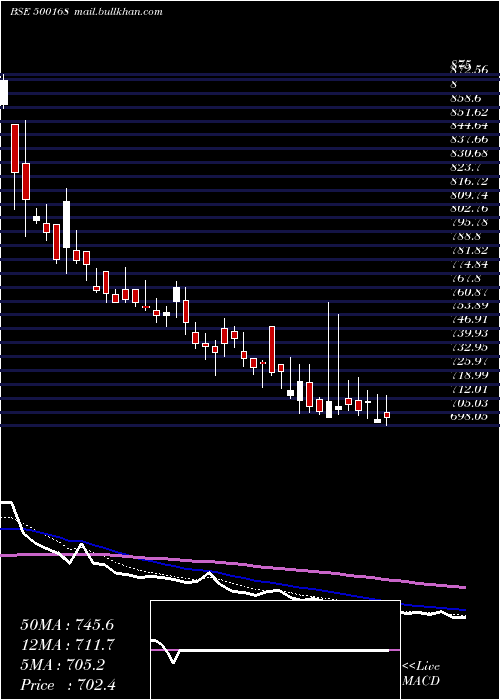500x700 pixels.
Task: Click the 802.76 price axis label
Action: (x=469, y=209)
